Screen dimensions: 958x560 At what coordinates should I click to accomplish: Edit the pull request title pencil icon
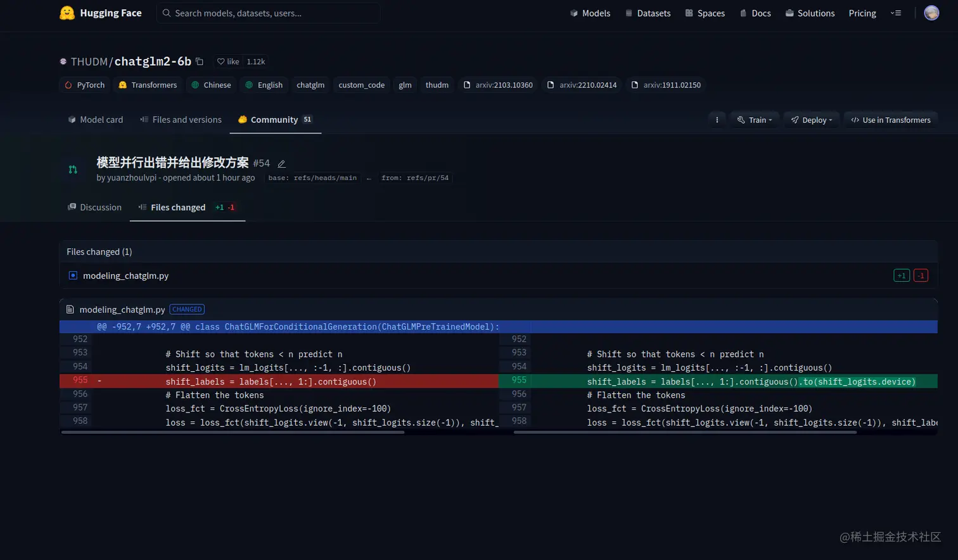281,163
